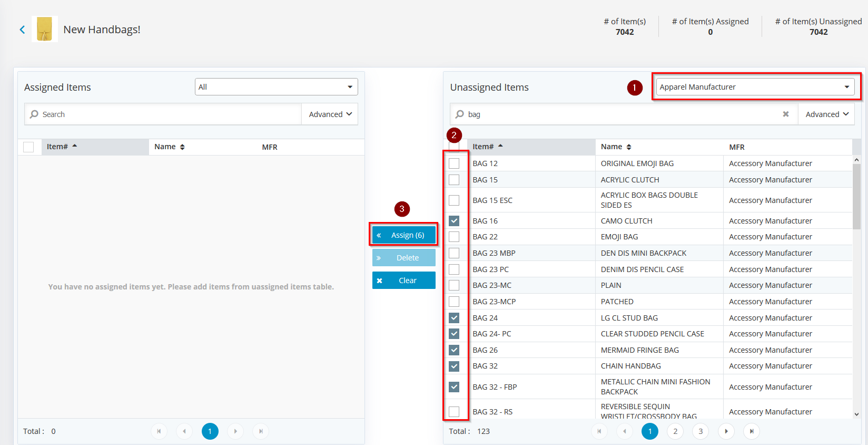Check the BAG 15 row checkbox

pos(454,180)
